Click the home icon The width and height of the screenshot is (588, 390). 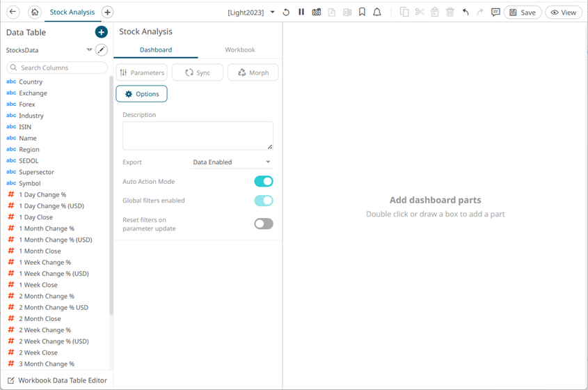(35, 12)
